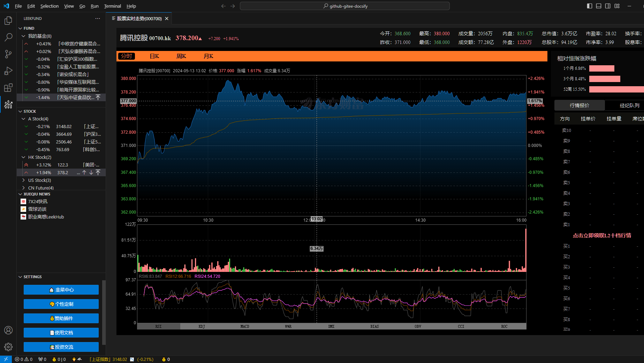Open the 7X24快讯 news feed
Screen dimensions: 644x363
point(38,201)
